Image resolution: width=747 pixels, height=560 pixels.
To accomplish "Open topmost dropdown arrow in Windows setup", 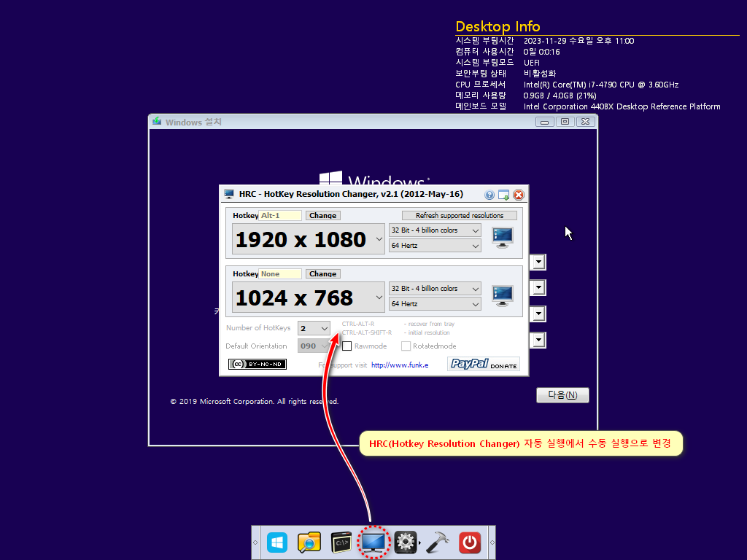I will click(x=538, y=262).
